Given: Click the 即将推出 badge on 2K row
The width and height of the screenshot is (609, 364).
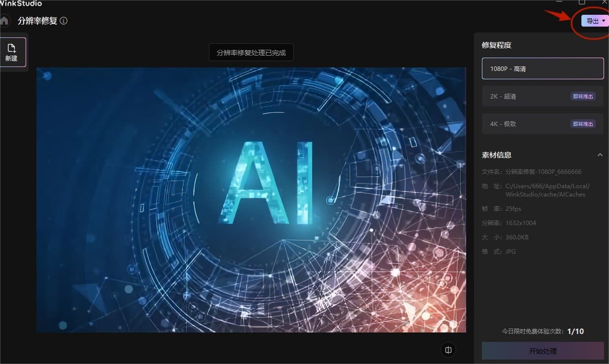Looking at the screenshot, I should tap(583, 97).
